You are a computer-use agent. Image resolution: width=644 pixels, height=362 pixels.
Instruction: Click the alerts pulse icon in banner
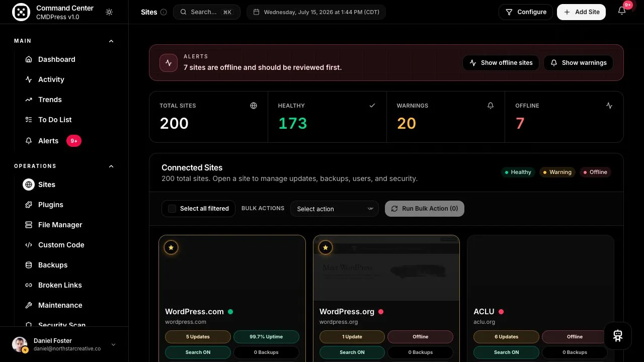click(x=169, y=63)
